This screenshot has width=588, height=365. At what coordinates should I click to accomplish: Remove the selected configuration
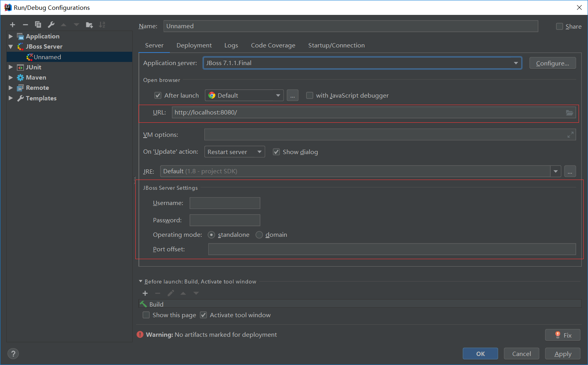(25, 24)
